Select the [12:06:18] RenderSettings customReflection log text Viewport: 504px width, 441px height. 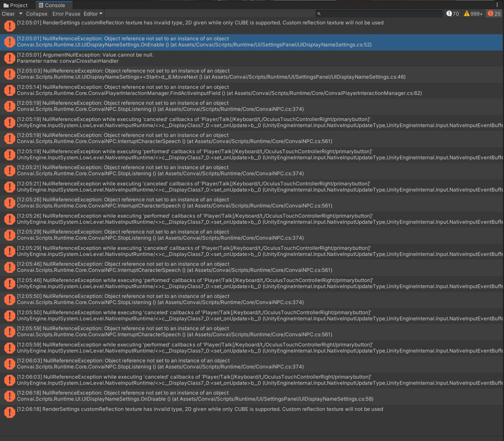pyautogui.click(x=200, y=409)
